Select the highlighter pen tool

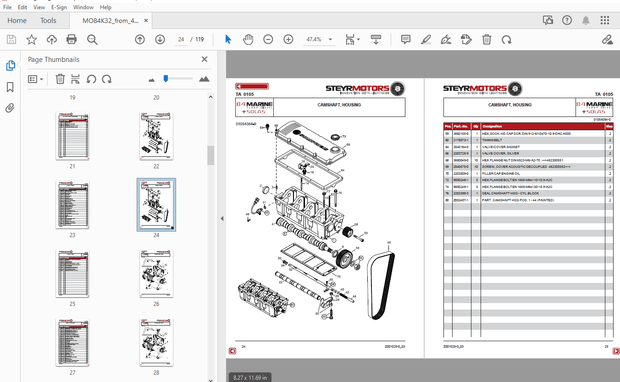(x=426, y=40)
